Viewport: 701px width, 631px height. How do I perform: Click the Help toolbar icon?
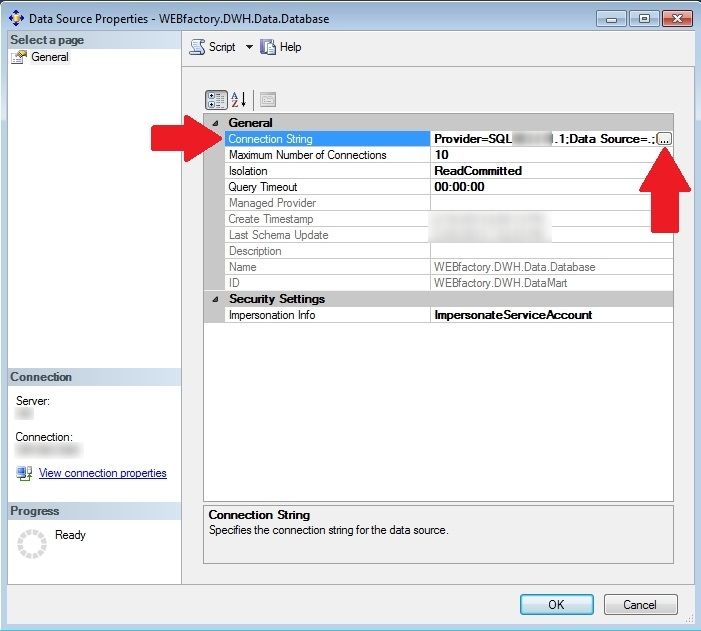pyautogui.click(x=268, y=47)
